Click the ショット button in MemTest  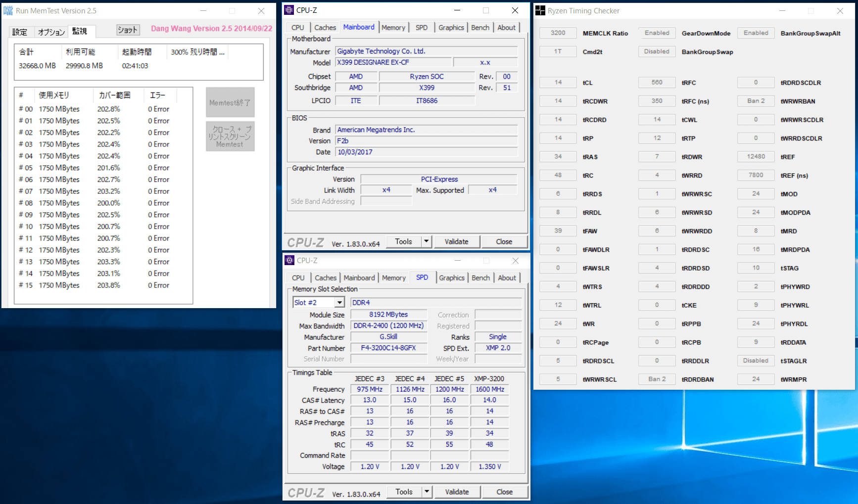tap(128, 30)
